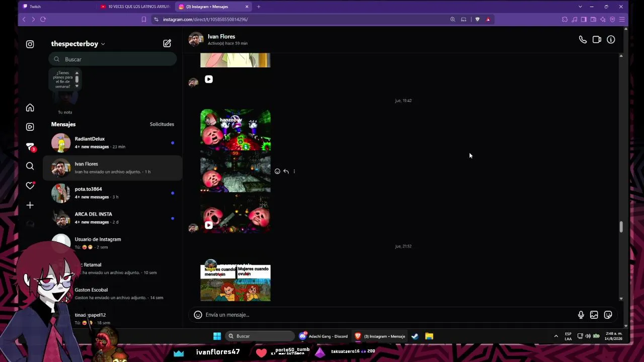Image resolution: width=644 pixels, height=362 pixels.
Task: Open the Windows Start menu
Action: pyautogui.click(x=217, y=336)
